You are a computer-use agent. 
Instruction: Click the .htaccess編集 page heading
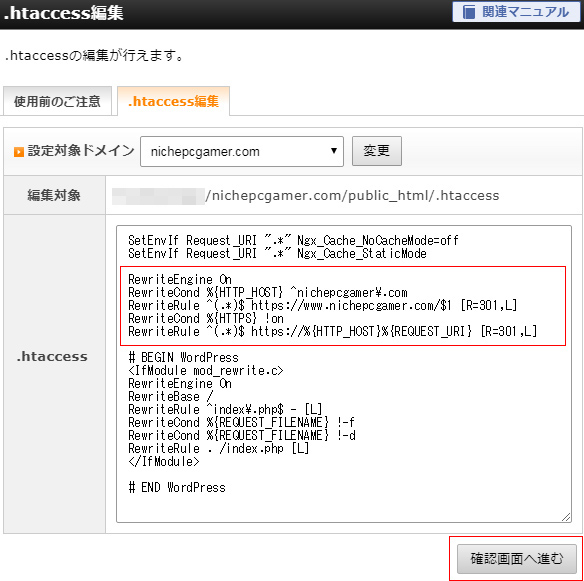point(63,13)
